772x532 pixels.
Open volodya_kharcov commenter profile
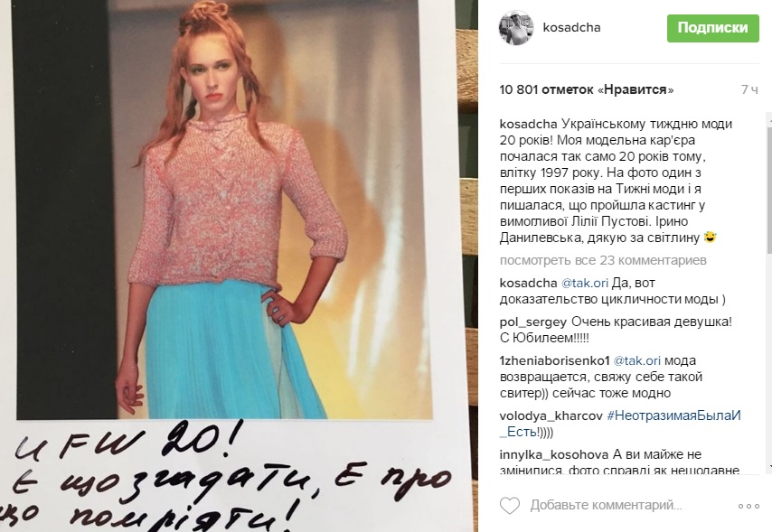[551, 415]
